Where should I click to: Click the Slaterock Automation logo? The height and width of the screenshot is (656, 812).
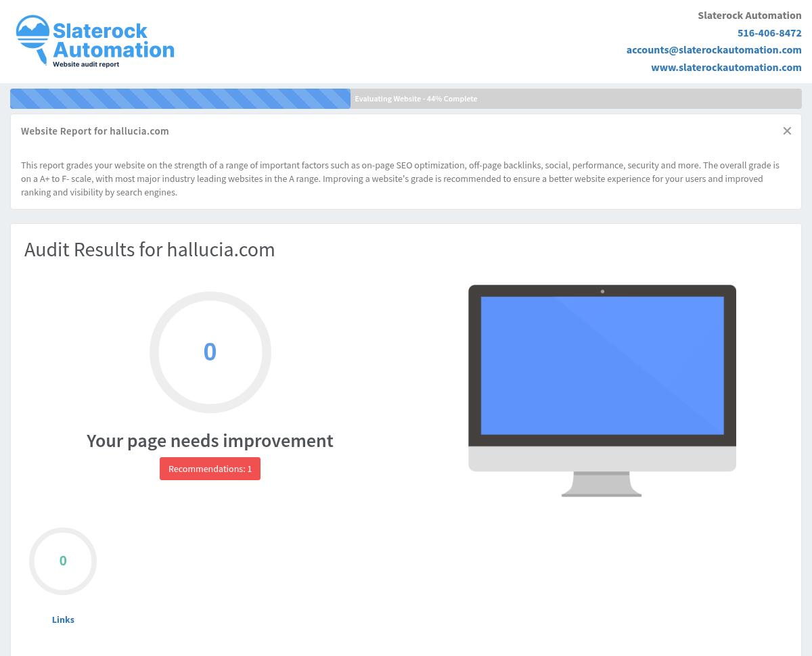click(x=95, y=41)
